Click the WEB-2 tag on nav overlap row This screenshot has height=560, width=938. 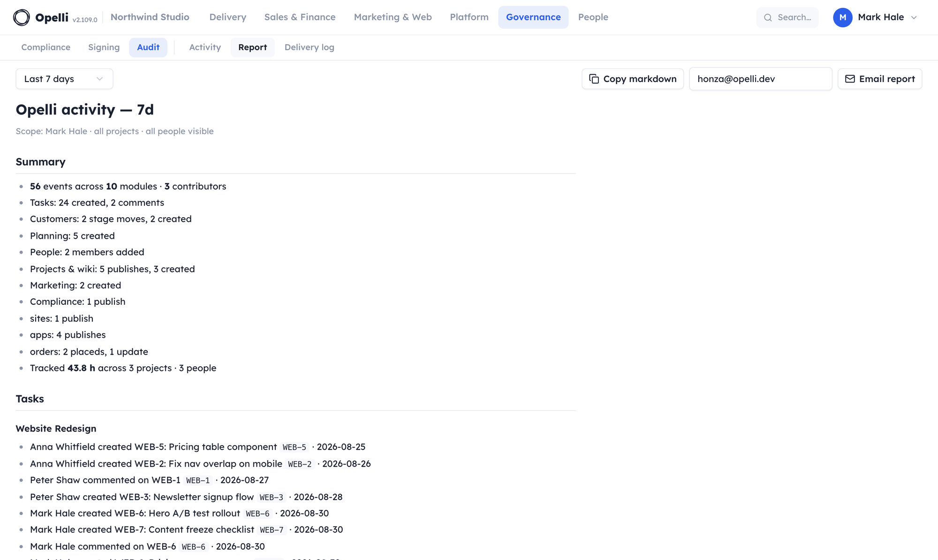click(300, 464)
